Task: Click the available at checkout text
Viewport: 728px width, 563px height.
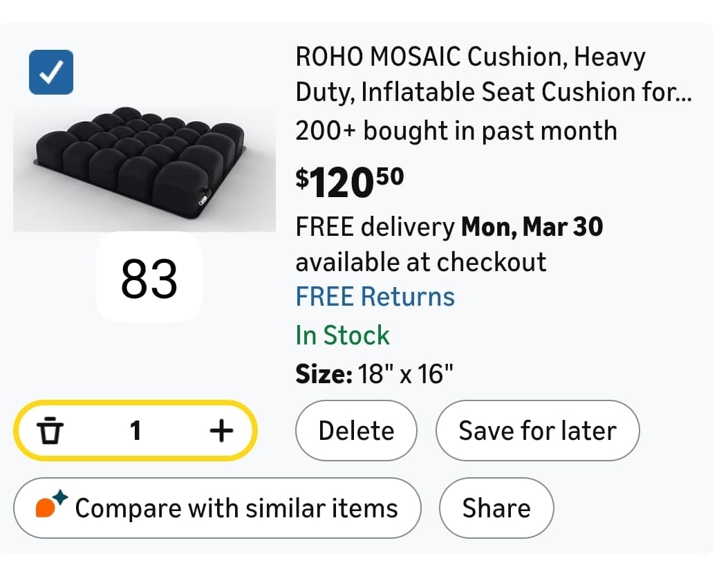Action: (420, 262)
